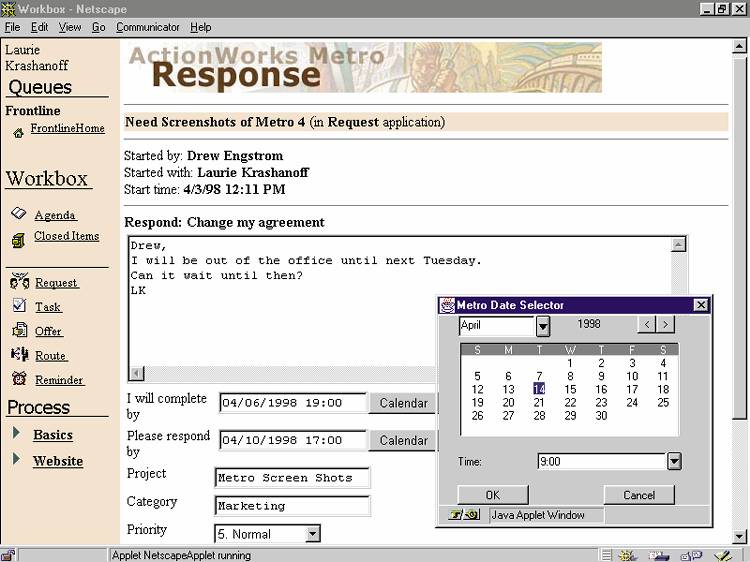Open the April month dropdown
This screenshot has height=562, width=750.
pyautogui.click(x=542, y=327)
